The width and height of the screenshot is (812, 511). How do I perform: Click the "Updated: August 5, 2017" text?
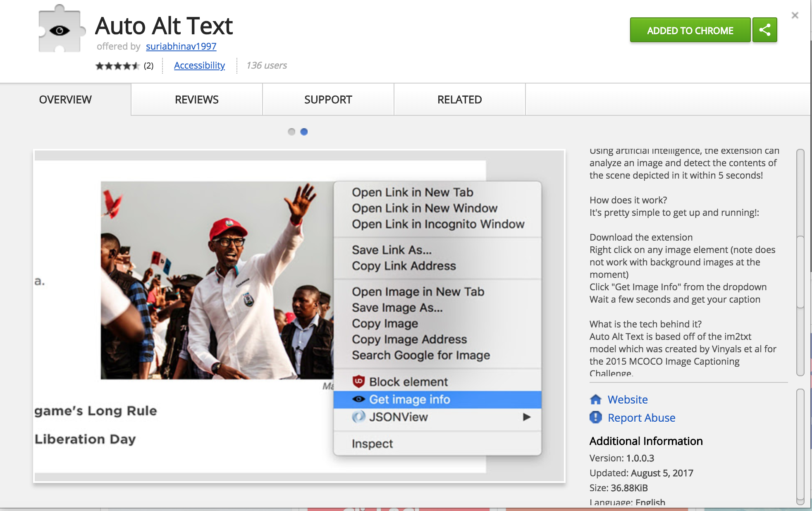(641, 473)
